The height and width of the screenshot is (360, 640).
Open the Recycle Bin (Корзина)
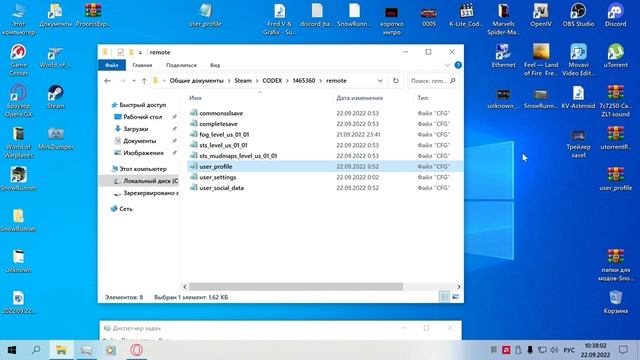point(616,302)
